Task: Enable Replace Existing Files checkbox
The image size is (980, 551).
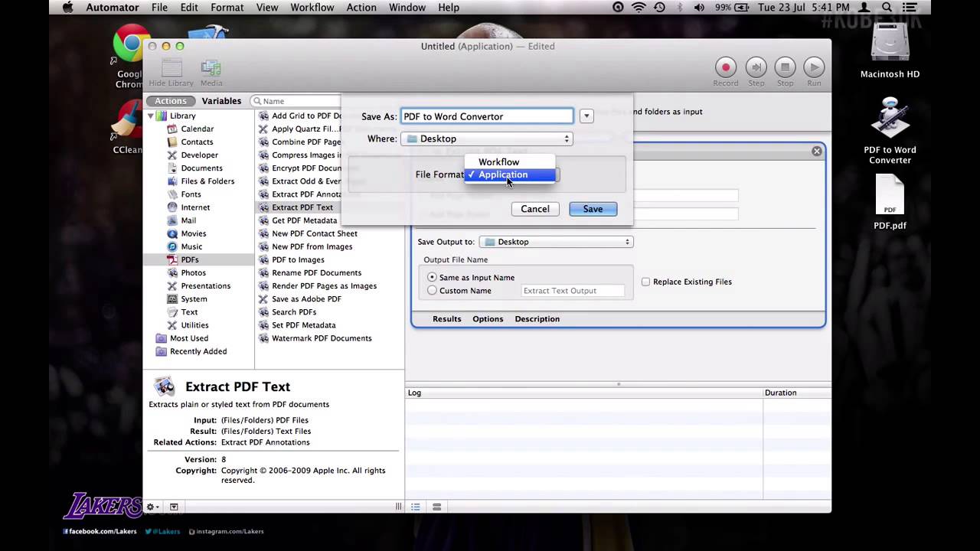Action: click(645, 282)
